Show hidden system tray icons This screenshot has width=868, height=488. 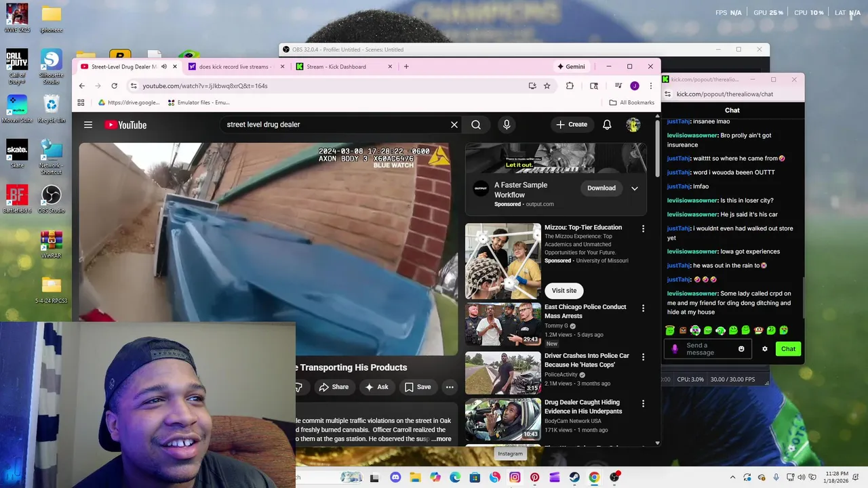point(732,477)
